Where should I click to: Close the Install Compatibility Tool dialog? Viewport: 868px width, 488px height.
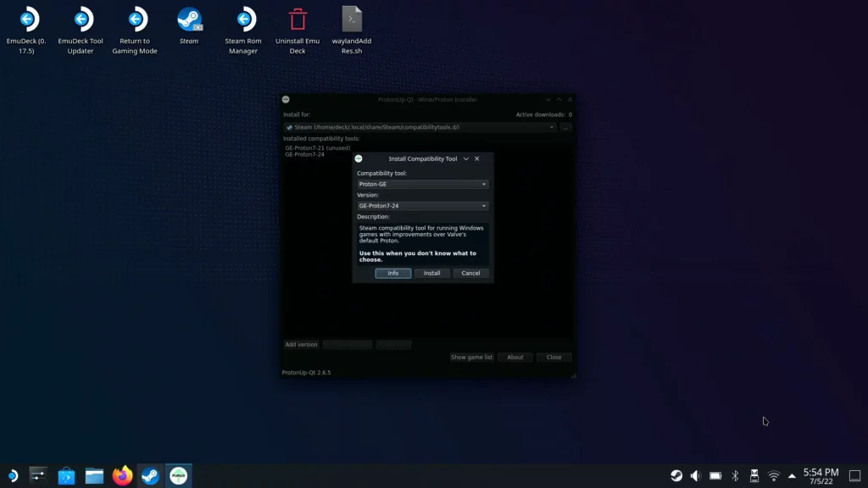point(477,158)
